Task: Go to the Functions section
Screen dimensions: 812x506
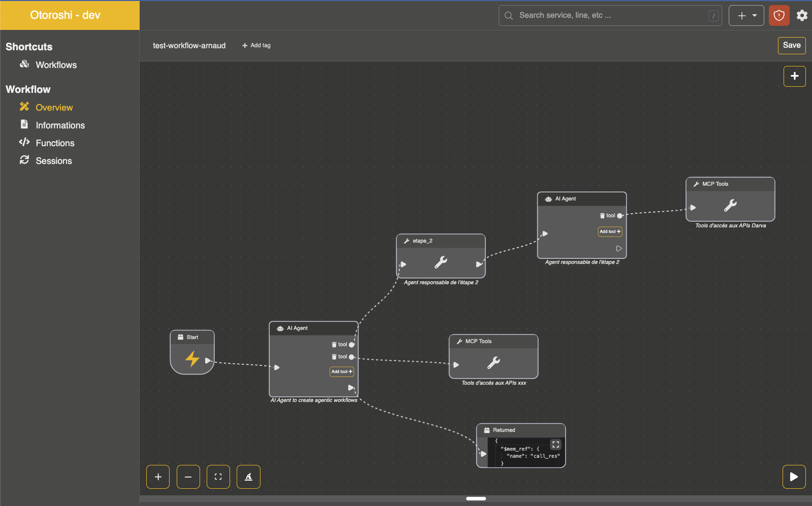Action: tap(55, 143)
